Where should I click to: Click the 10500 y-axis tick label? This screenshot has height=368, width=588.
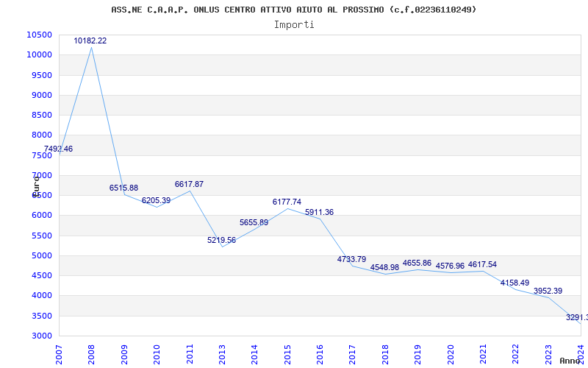pyautogui.click(x=40, y=35)
